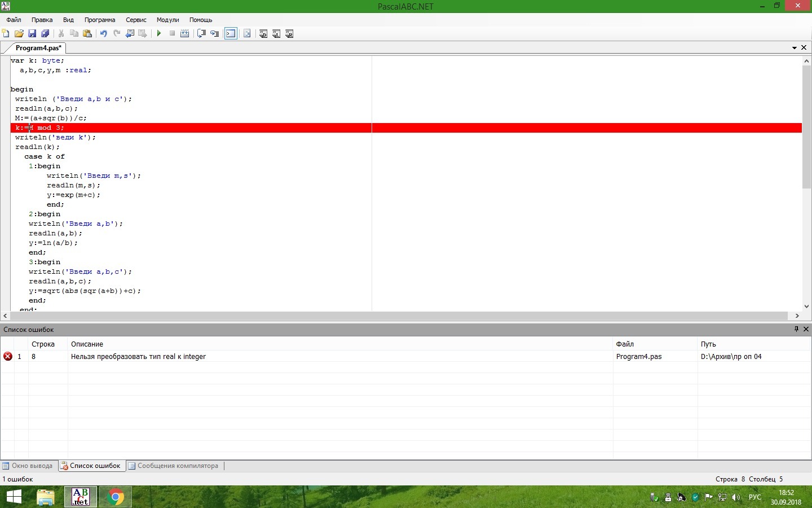Viewport: 812px width, 508px height.
Task: Open the Помощь menu
Action: 201,20
